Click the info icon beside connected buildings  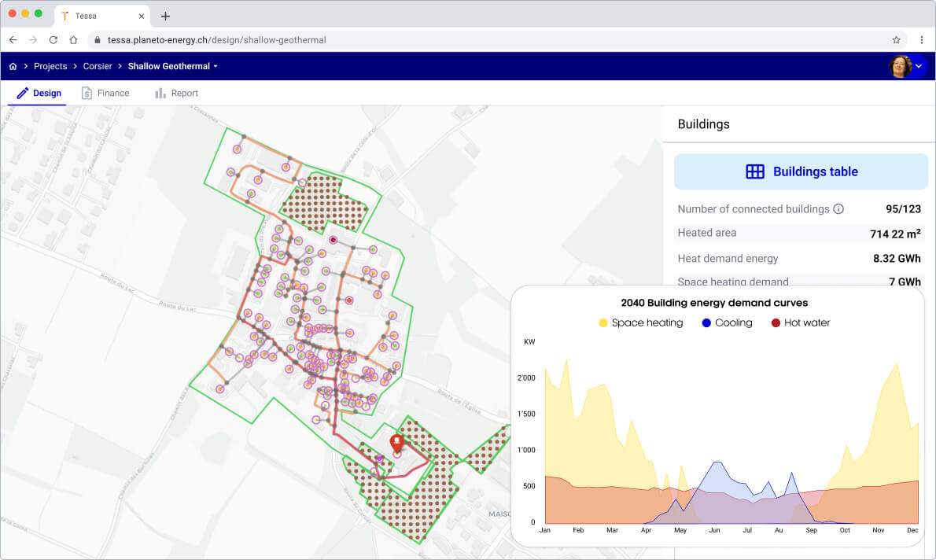838,209
